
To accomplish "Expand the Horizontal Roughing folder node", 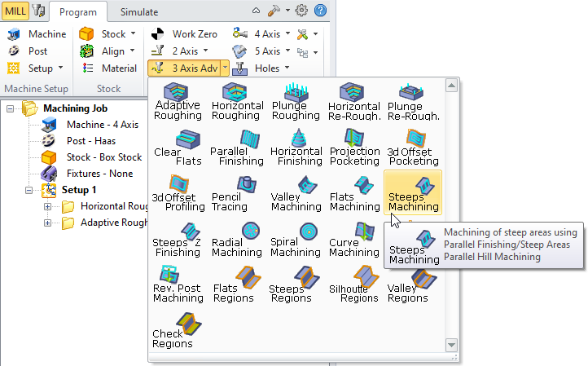I will pos(47,206).
